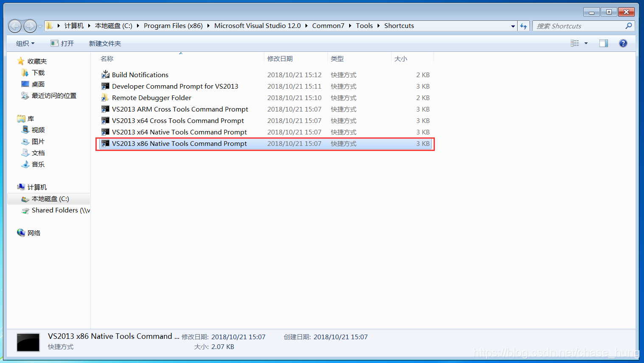This screenshot has width=644, height=363.
Task: Select VS2013 ARM Cross Tools Command Prompt name
Action: [180, 109]
